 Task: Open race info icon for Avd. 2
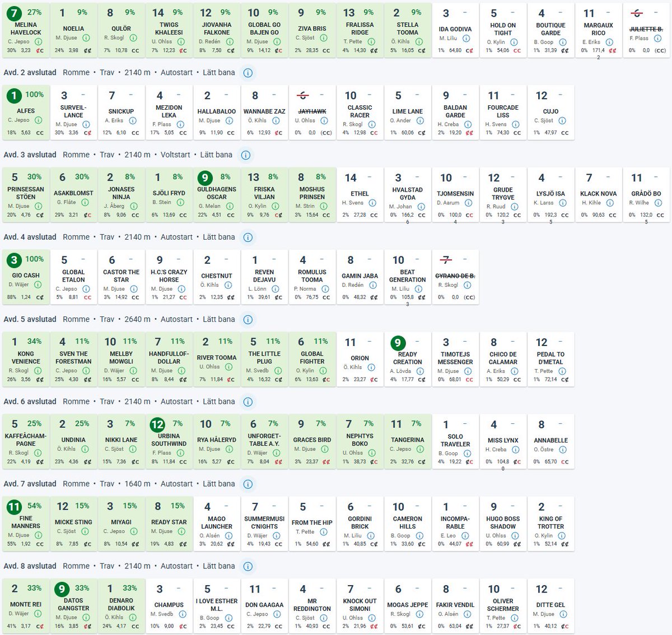[x=248, y=73]
